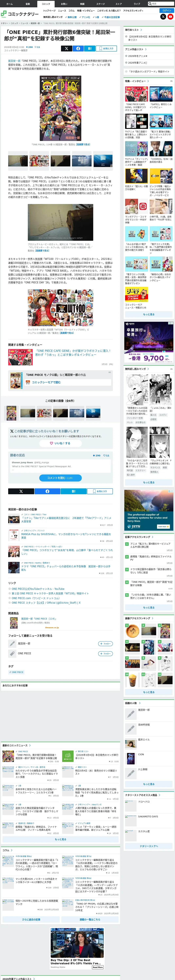Open Natalie's X account icon in header

163,17
